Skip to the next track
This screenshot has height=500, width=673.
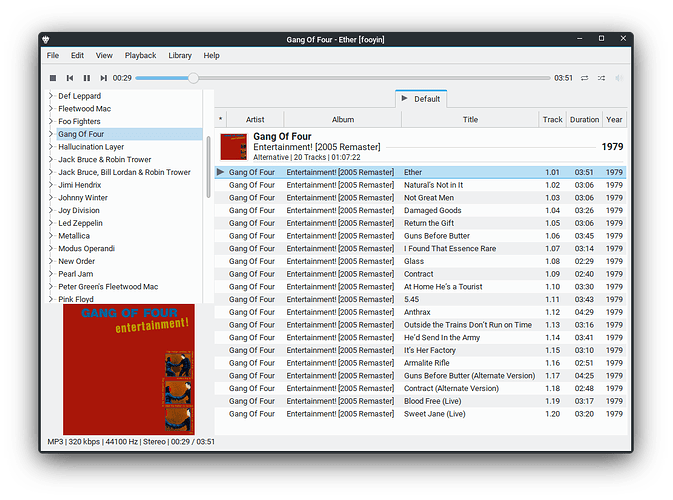[x=103, y=78]
